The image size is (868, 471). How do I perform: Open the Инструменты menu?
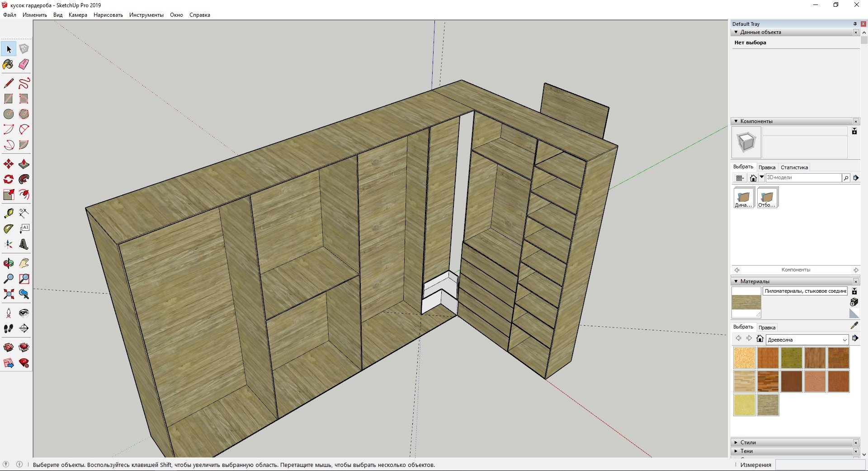point(146,15)
